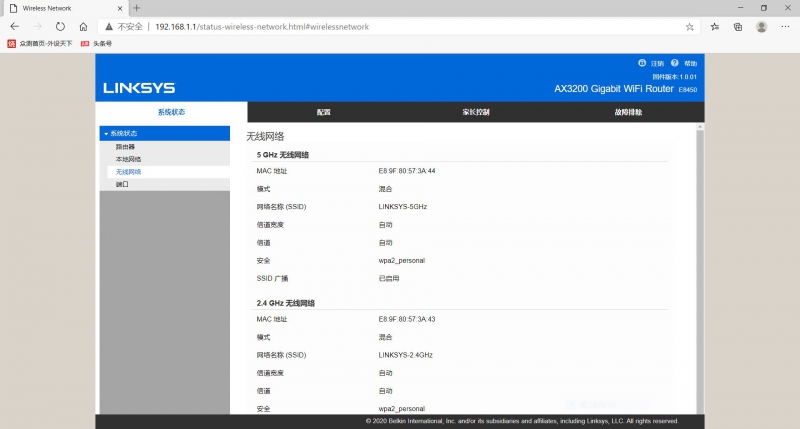
Task: Open 路由器 in the sidebar
Action: pos(125,146)
